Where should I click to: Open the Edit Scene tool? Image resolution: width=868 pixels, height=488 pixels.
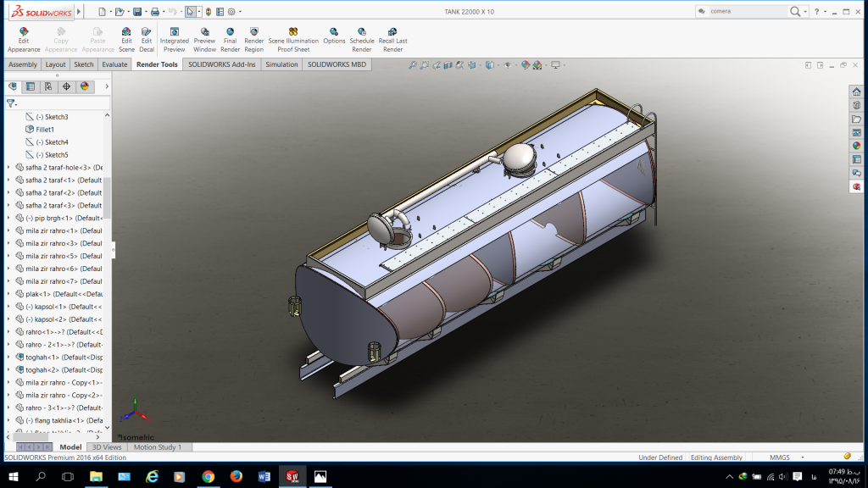pyautogui.click(x=126, y=39)
